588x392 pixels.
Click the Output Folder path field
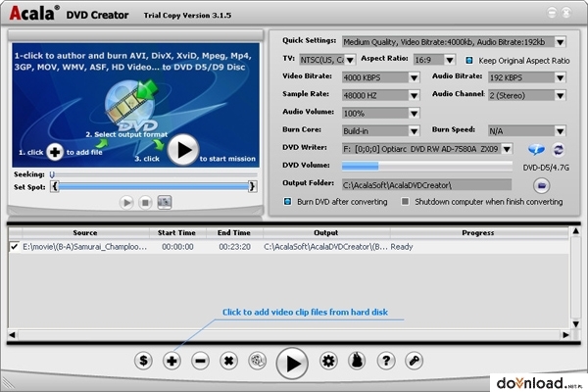(426, 185)
